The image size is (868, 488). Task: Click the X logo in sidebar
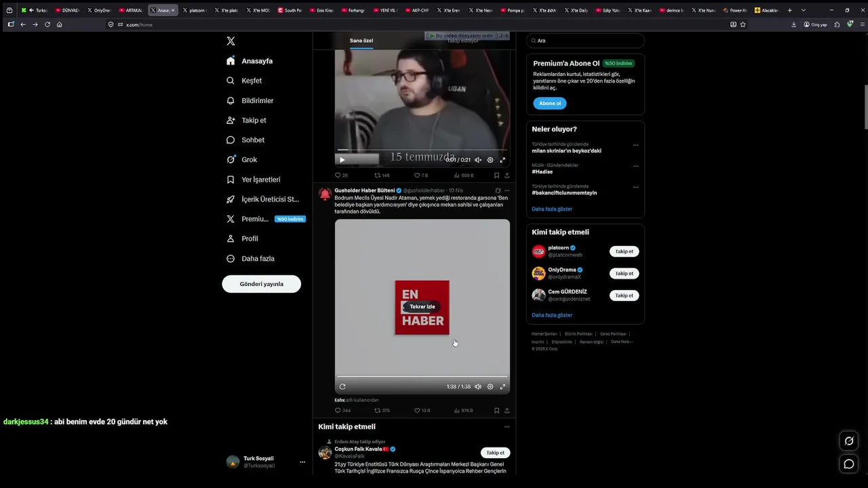point(231,41)
